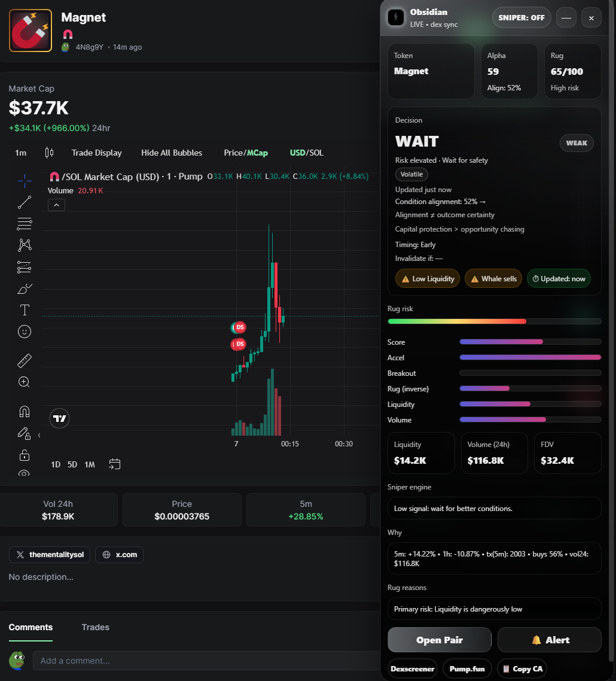
Task: Click the Rug risk gradient bar
Action: [x=495, y=321]
